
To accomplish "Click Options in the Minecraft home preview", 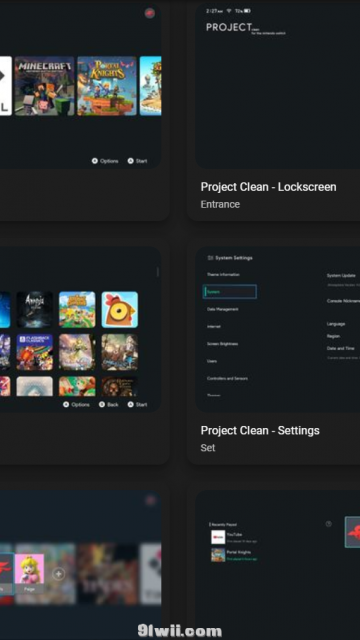I will tap(105, 161).
